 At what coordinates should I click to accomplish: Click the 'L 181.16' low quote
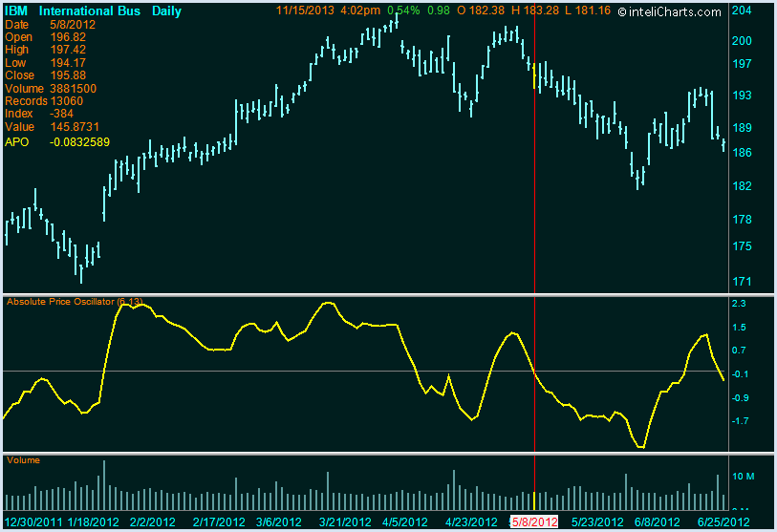588,11
